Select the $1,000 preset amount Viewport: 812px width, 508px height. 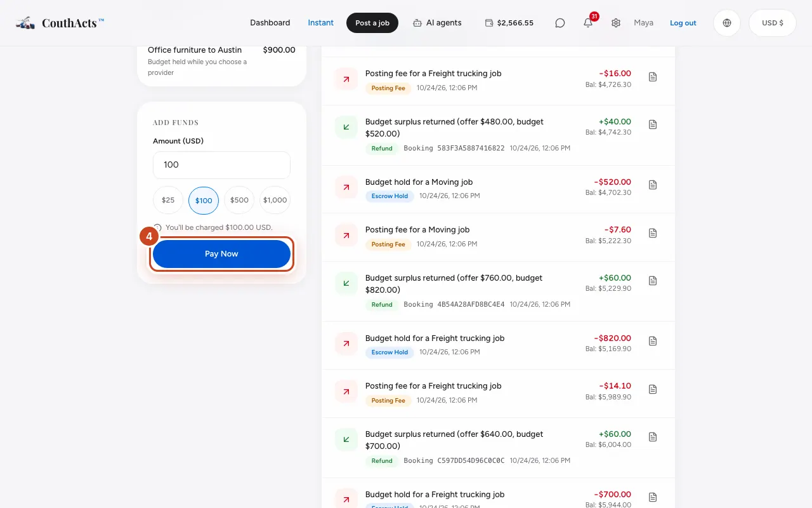click(x=275, y=200)
